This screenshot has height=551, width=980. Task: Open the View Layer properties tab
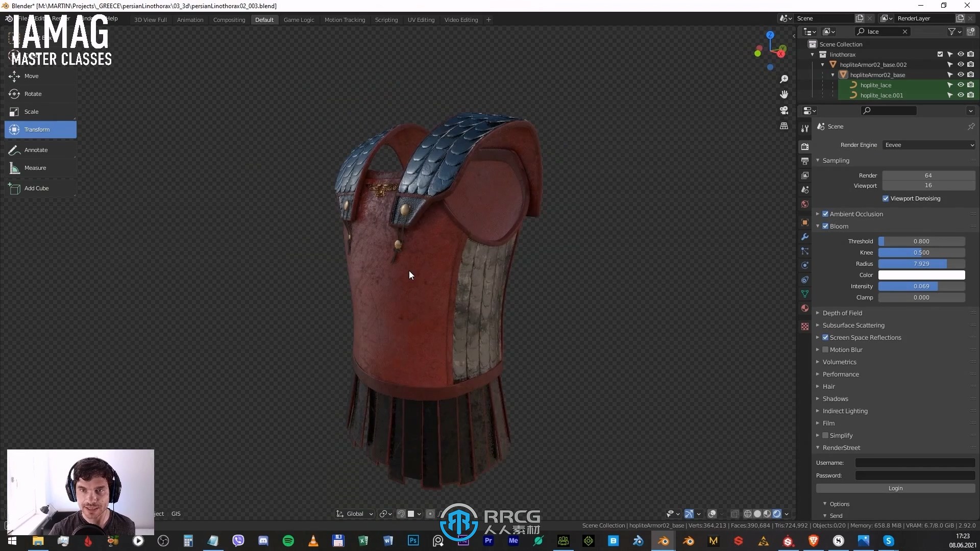click(805, 175)
